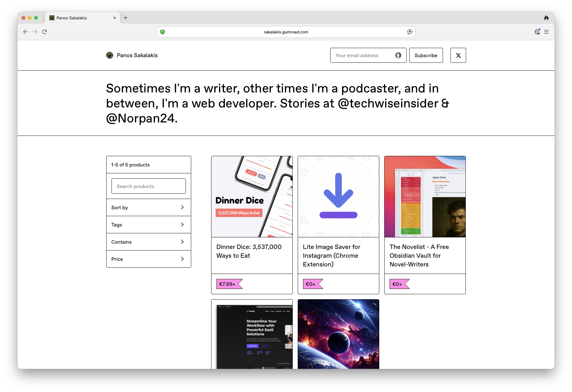Close the Panos Sakalakis tab

pyautogui.click(x=115, y=18)
